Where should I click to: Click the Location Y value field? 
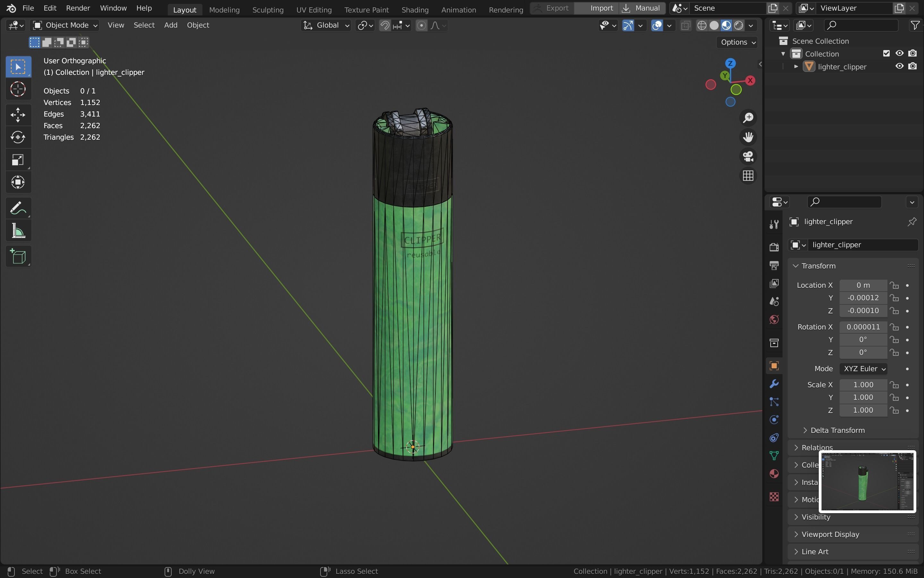(x=863, y=298)
